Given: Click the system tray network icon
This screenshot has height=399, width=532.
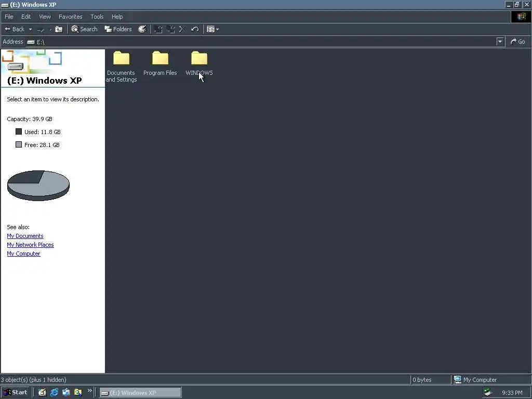Looking at the screenshot, I should pos(488,392).
